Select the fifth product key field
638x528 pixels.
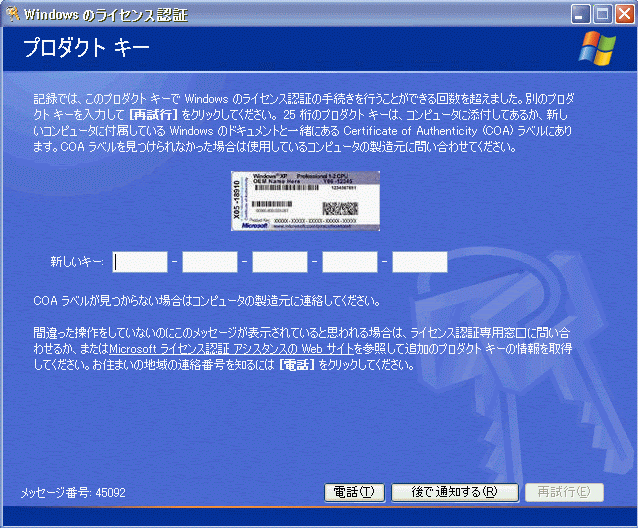pyautogui.click(x=420, y=262)
